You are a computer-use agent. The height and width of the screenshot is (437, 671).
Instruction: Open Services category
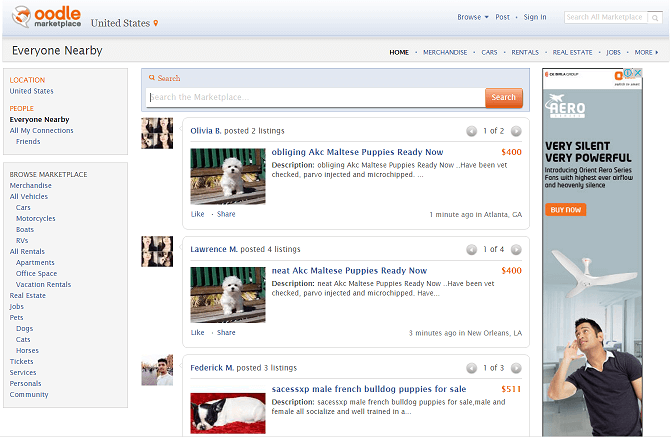coord(23,373)
